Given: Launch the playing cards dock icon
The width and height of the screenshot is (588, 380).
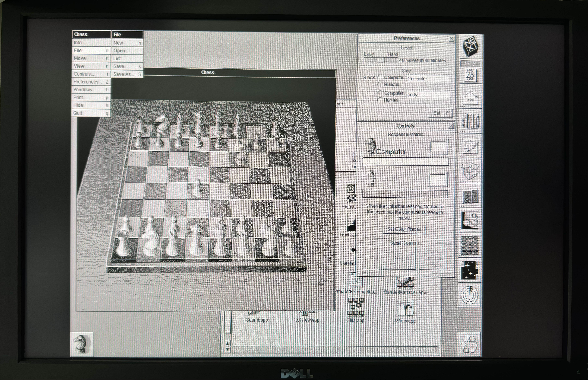Looking at the screenshot, I should point(470,196).
